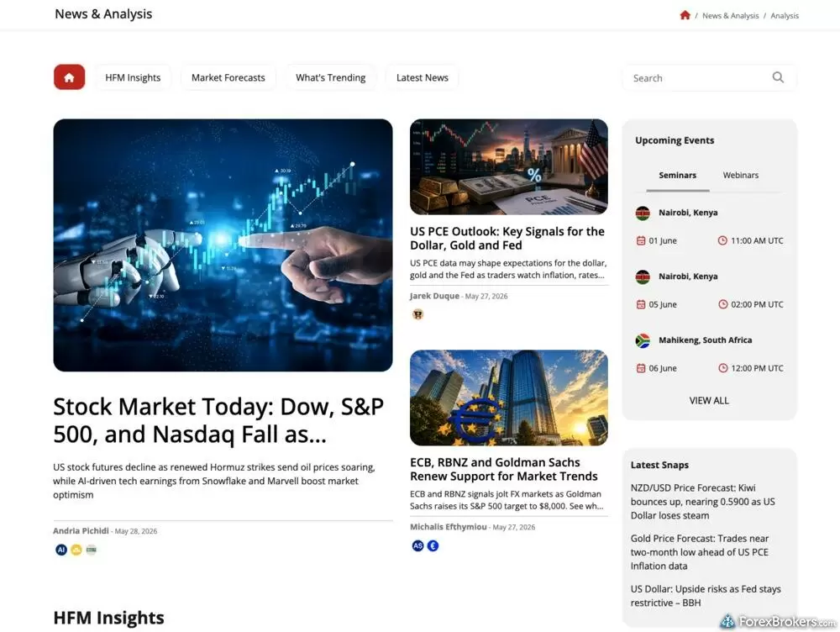Click the calendar icon beside 01 June
840x632 pixels.
[640, 240]
